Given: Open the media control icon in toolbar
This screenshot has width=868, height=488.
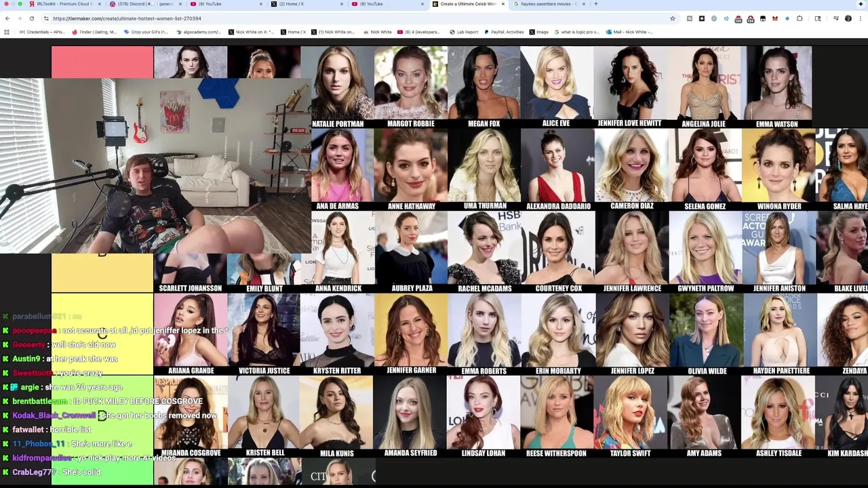Looking at the screenshot, I should (x=836, y=18).
